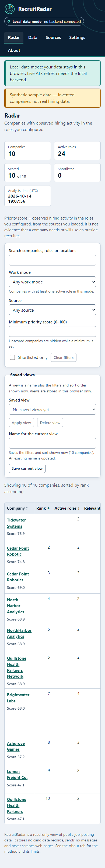Open the NorthHarbor Analytics link at rank 5

(x=19, y=633)
